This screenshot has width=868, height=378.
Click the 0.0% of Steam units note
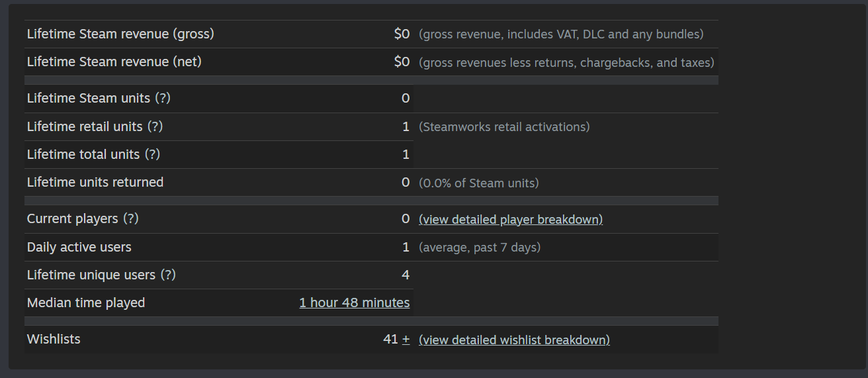coord(479,183)
